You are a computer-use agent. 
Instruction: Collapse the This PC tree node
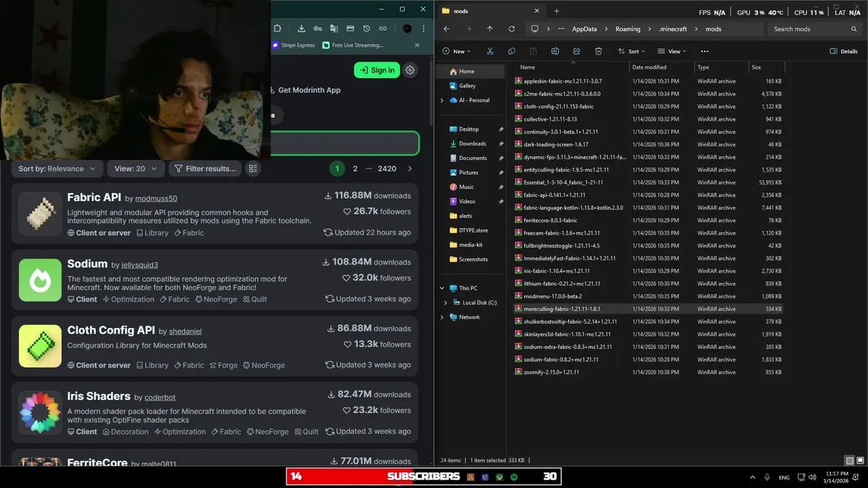[x=442, y=288]
